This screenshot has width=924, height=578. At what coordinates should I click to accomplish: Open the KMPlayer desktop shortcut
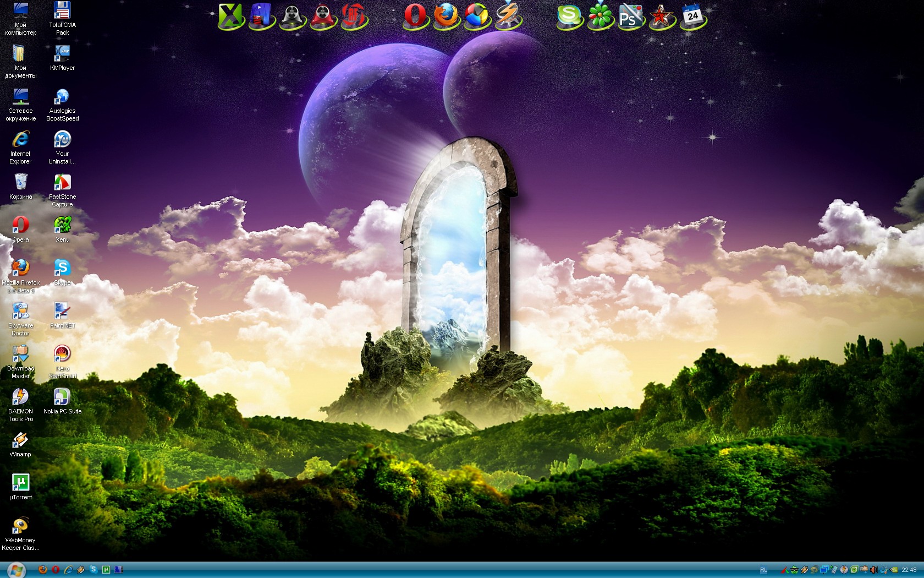point(62,54)
